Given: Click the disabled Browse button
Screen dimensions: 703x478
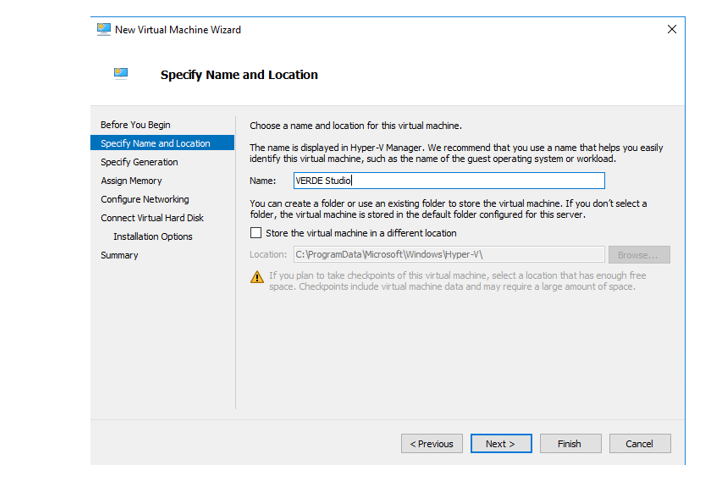Looking at the screenshot, I should coord(639,255).
